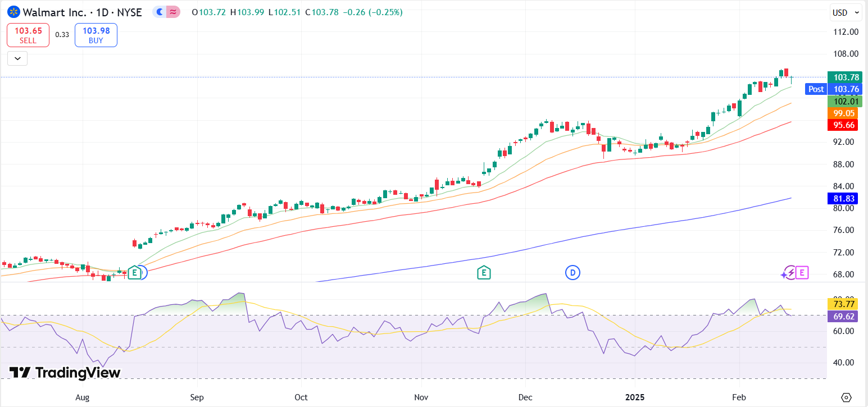Click the high value H103.99
The image size is (868, 407).
248,12
